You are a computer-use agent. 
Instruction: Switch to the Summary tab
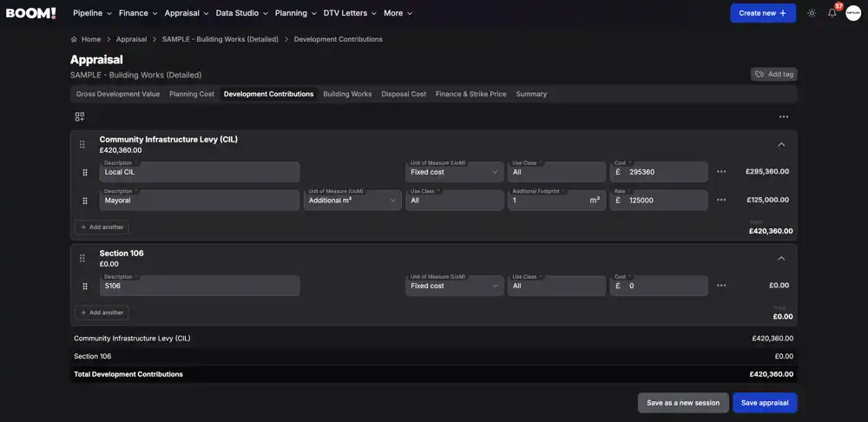531,94
